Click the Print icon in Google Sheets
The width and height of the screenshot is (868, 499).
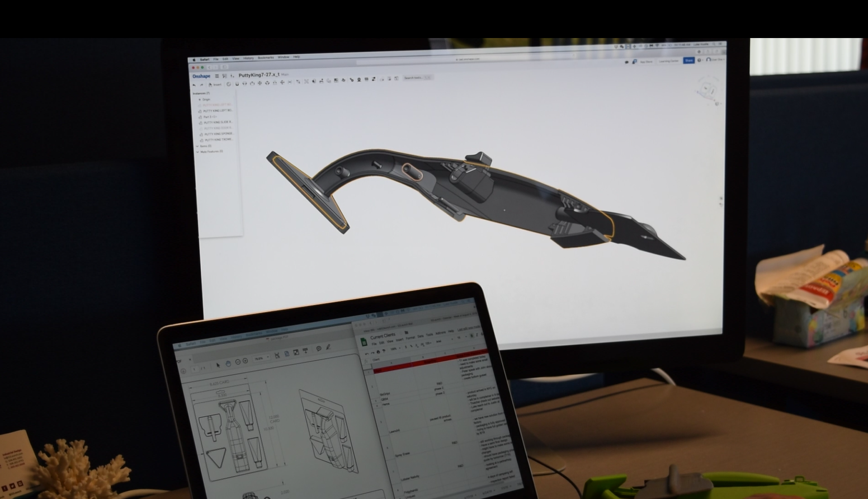tap(379, 351)
